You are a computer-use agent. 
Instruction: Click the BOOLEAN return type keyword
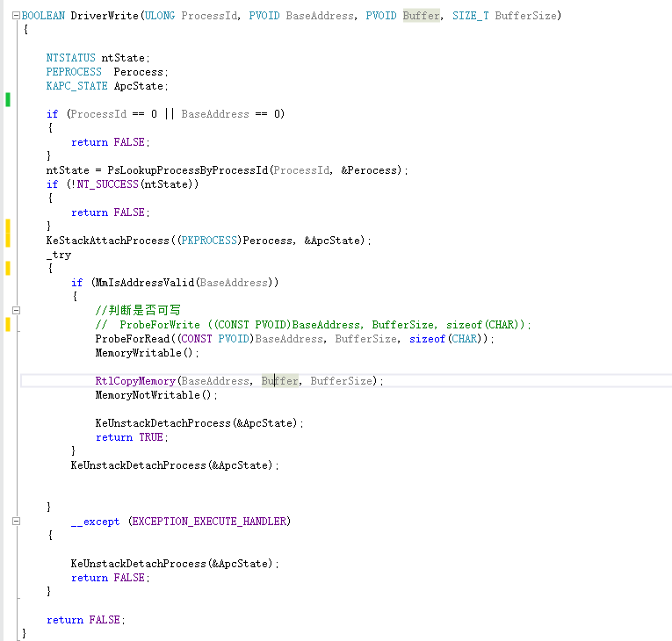43,16
